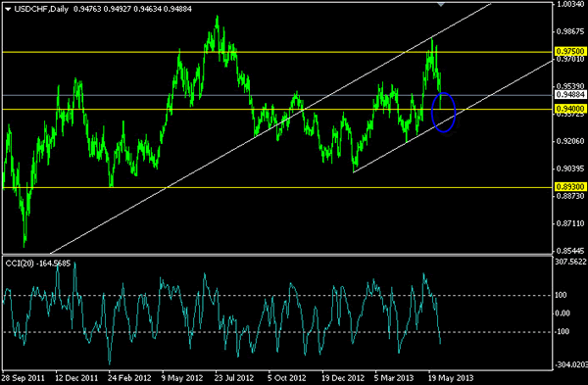Click the 9 May 2012 date label
Screen dimensions: 588x385
click(x=183, y=378)
